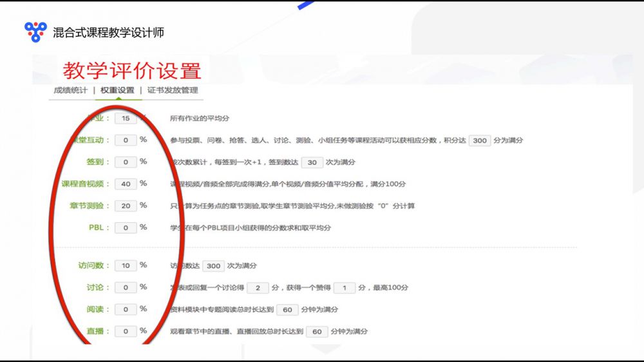This screenshot has width=644, height=362.
Task: Edit the 直播回放 duration field showing 60
Action: click(316, 332)
